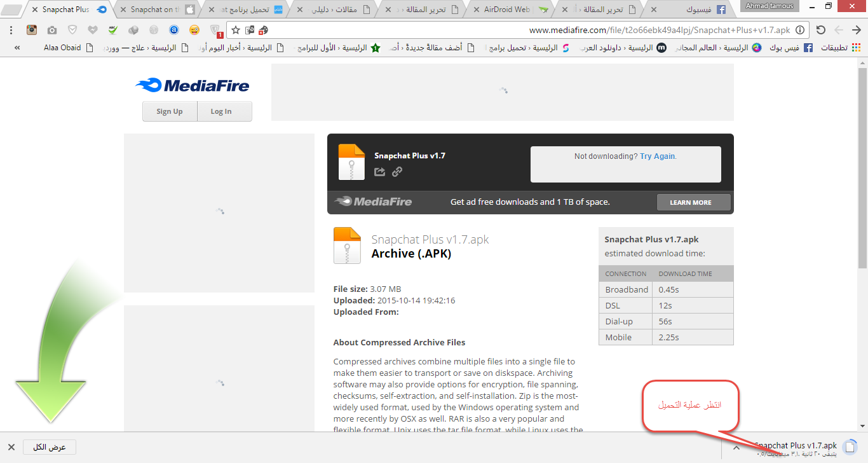The height and width of the screenshot is (463, 868).
Task: Click the winking emoji extension icon
Action: click(194, 30)
